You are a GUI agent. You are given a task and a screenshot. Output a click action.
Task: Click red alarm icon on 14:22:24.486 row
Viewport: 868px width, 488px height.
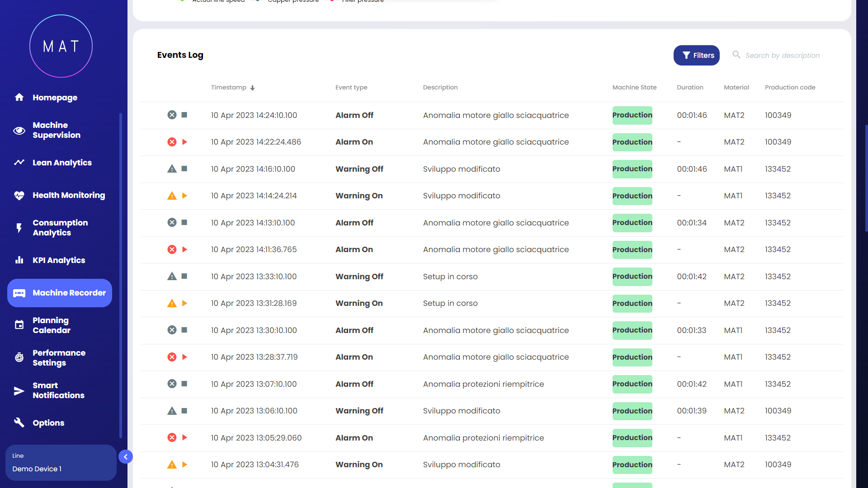tap(172, 142)
